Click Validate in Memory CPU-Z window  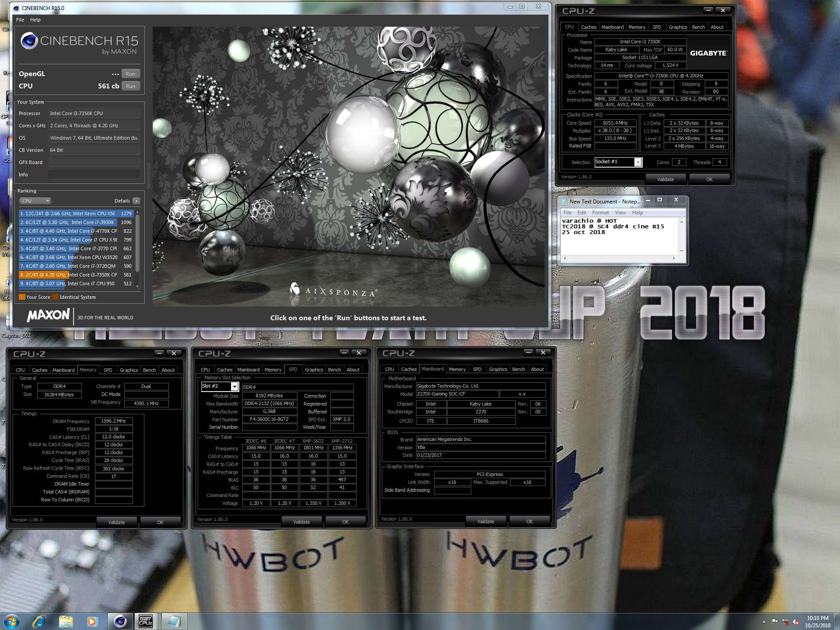116,522
